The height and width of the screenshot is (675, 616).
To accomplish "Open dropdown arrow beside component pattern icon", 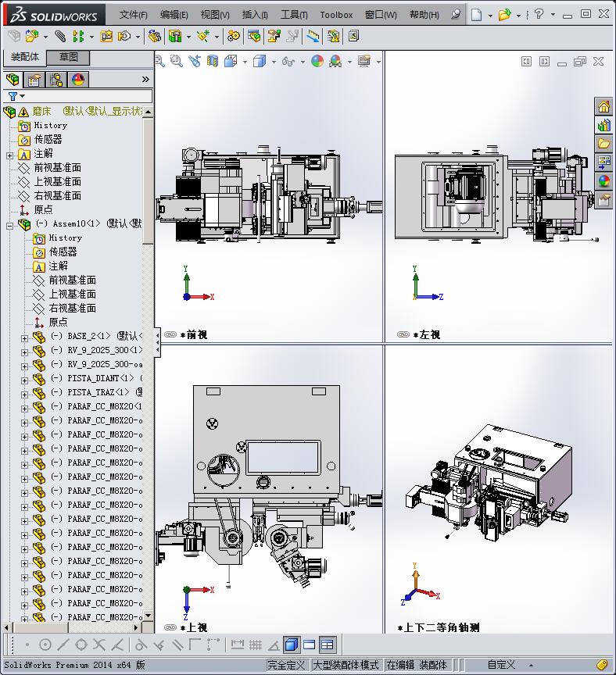I will click(91, 37).
